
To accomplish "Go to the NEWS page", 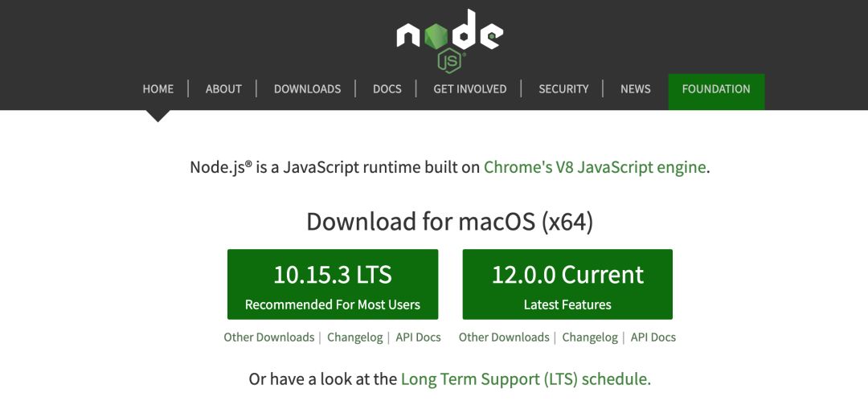I will [636, 89].
